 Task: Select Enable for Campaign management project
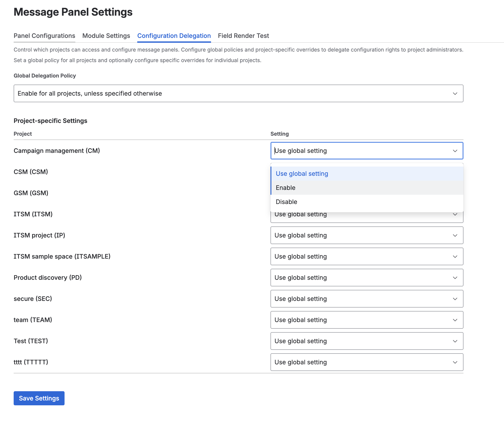(x=285, y=187)
